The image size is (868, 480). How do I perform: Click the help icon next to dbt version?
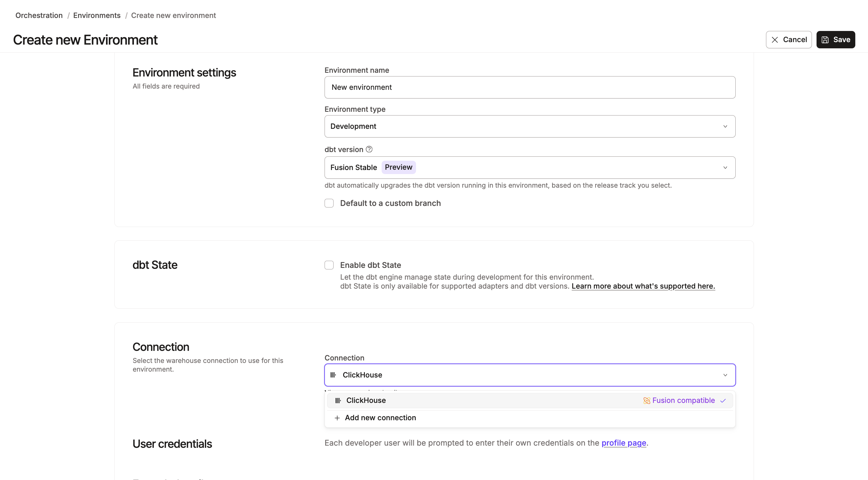pyautogui.click(x=369, y=149)
